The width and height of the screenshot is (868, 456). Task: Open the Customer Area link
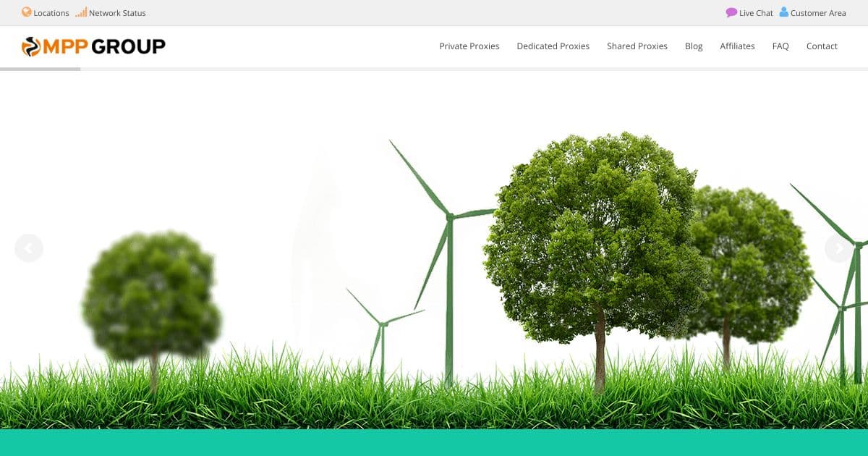tap(818, 12)
